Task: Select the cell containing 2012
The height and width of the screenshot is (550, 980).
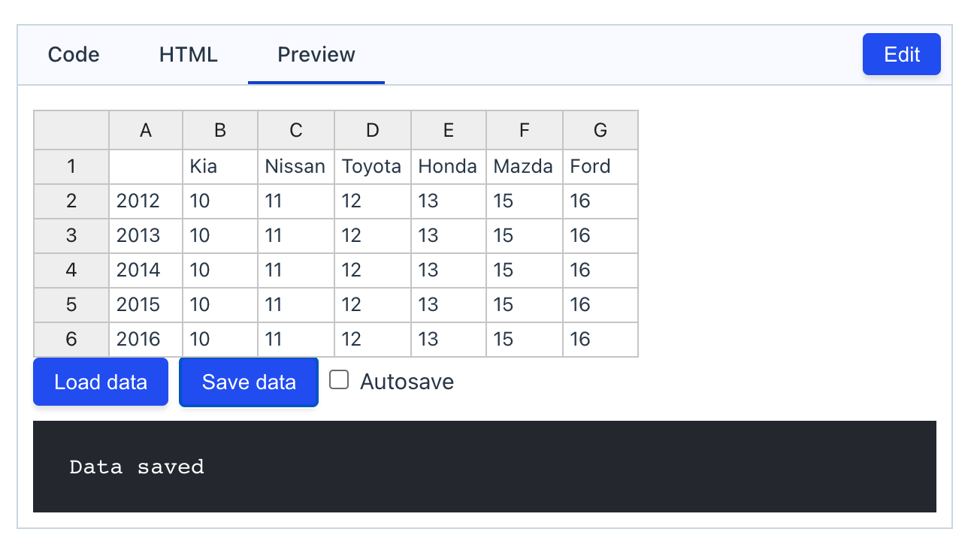Action: pos(145,201)
